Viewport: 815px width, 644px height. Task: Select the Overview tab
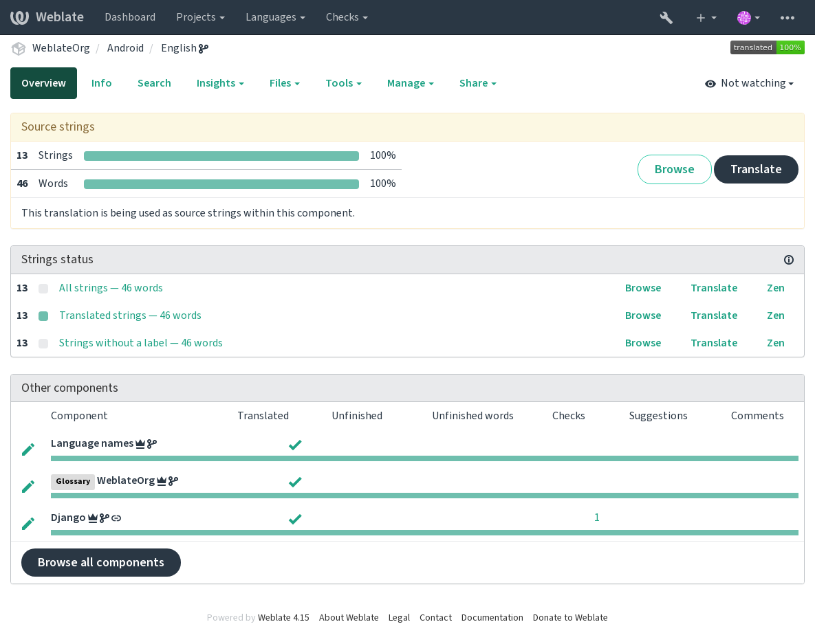click(x=43, y=83)
